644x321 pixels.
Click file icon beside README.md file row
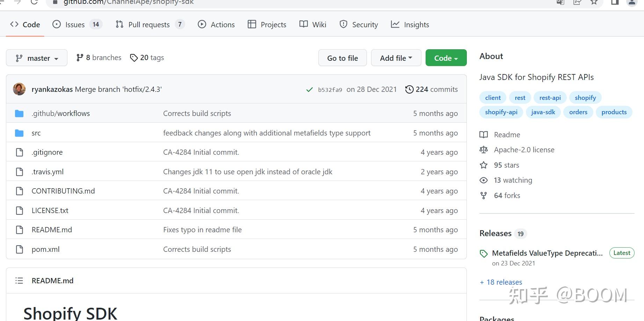point(20,230)
